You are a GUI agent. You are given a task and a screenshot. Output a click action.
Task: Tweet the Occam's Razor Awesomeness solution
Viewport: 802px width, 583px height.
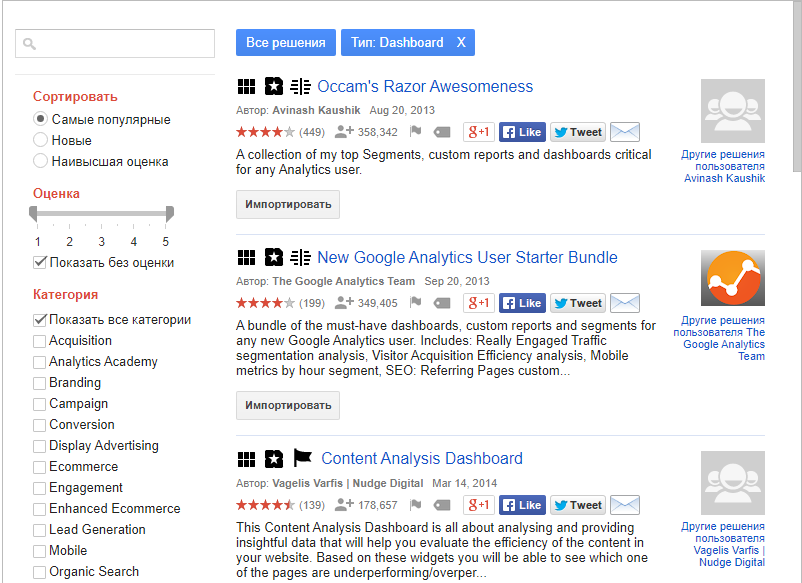click(578, 132)
